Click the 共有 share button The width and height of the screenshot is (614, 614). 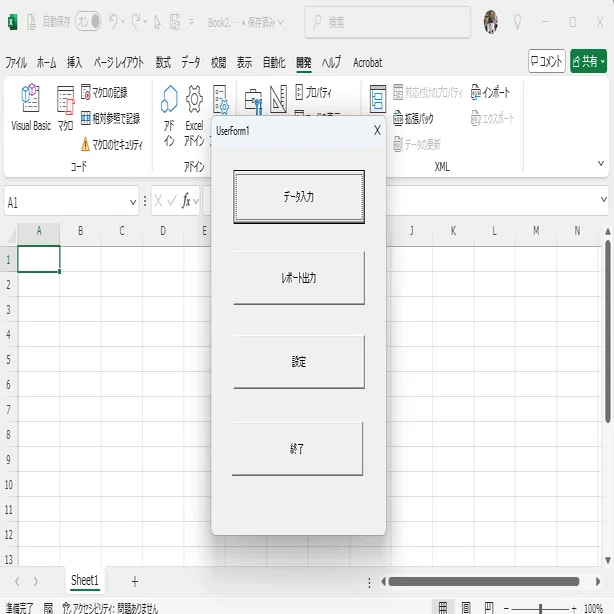point(589,61)
